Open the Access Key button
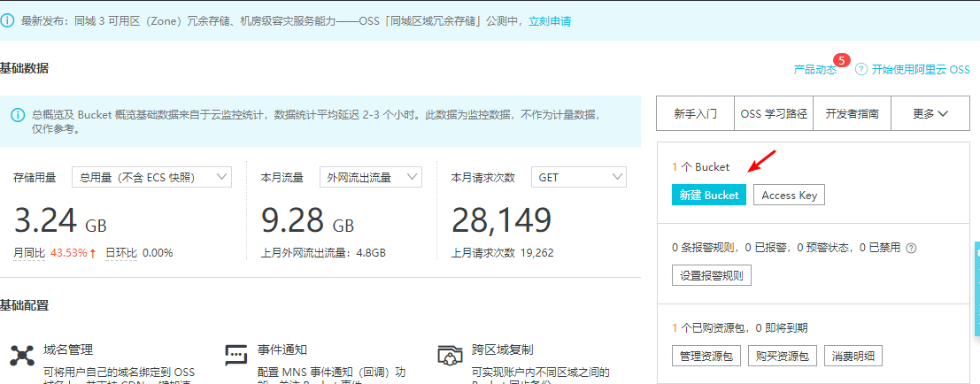 click(x=789, y=196)
